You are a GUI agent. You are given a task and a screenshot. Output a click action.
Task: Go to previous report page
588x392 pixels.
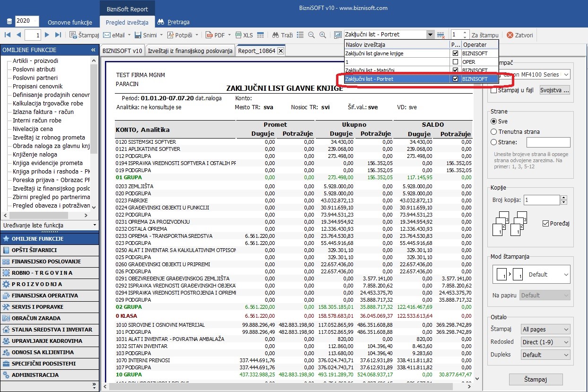coord(18,35)
